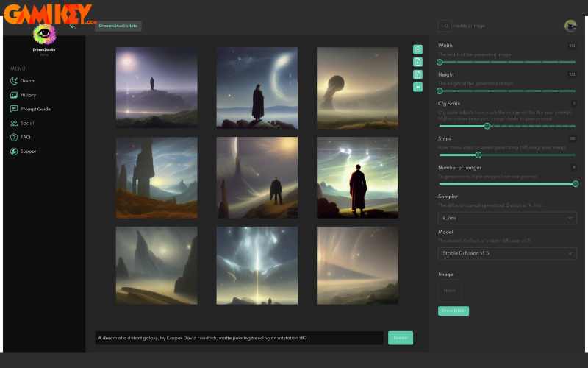Open the Dream menu item
Image resolution: width=588 pixels, height=368 pixels.
28,81
